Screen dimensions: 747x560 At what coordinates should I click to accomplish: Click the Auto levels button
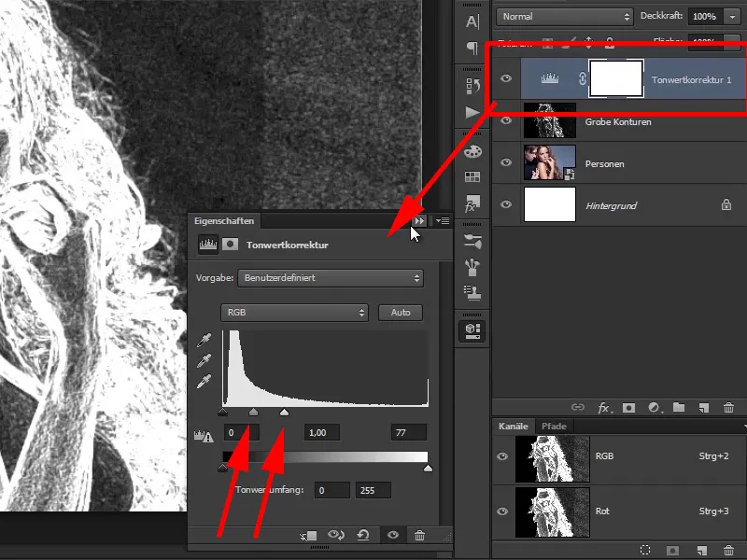coord(401,313)
